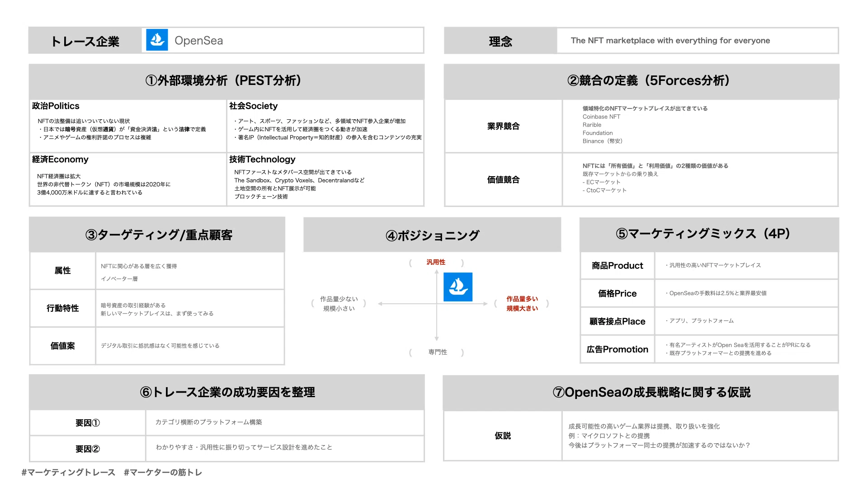Select the '政治Politics' heading
Screen dimensions: 868x488
56,106
